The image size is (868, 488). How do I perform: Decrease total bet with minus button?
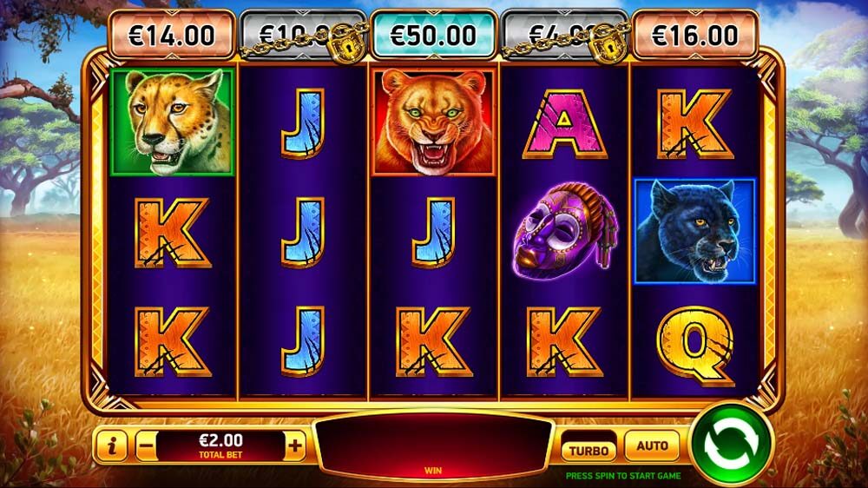[146, 445]
